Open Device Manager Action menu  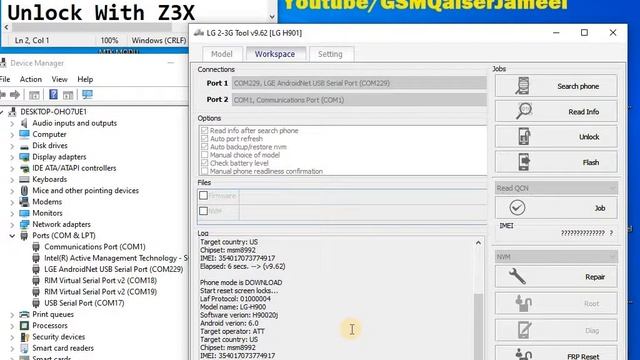31,79
